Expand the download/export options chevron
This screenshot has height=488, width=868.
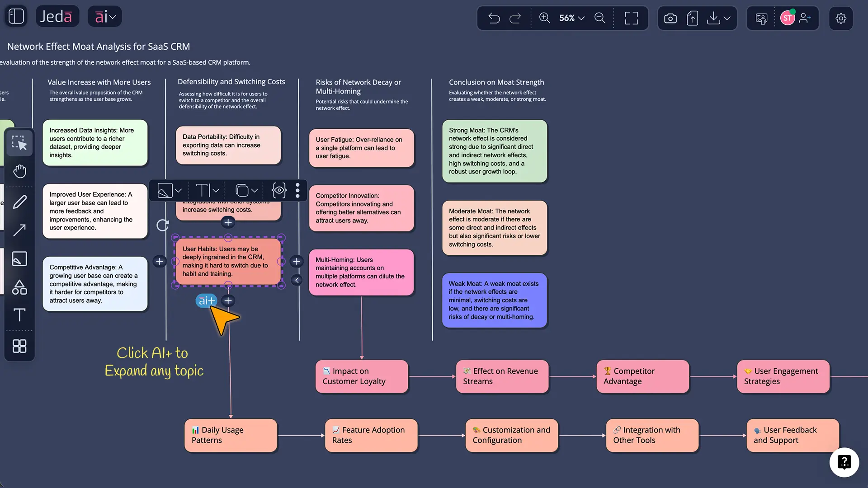[x=727, y=18]
